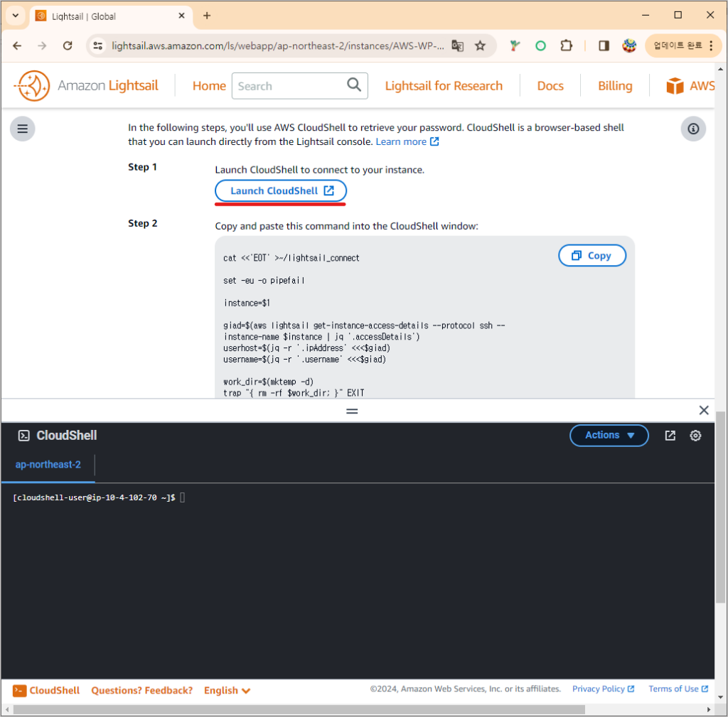Go to Lightsail Home
The width and height of the screenshot is (728, 717).
[x=209, y=86]
